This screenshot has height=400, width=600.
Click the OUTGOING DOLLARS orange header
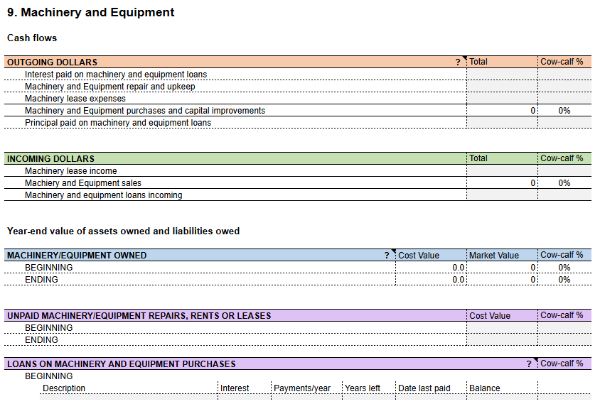coord(230,62)
